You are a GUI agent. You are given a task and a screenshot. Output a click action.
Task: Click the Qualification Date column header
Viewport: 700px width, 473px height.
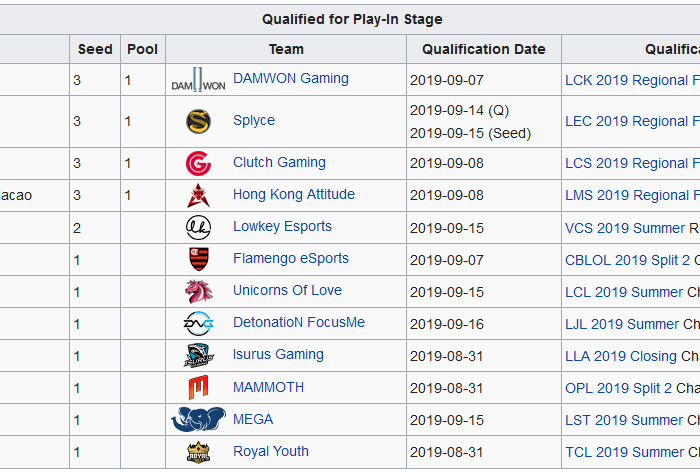point(484,49)
